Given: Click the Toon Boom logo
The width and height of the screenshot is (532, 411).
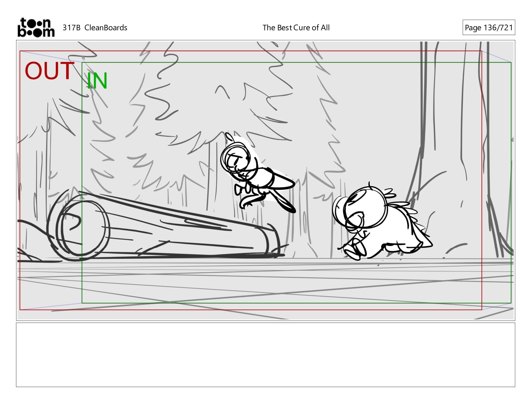Looking at the screenshot, I should click(x=36, y=27).
